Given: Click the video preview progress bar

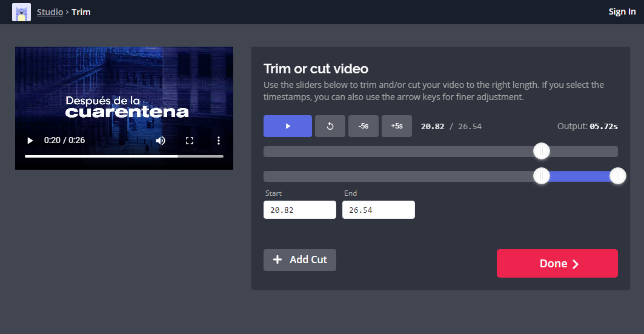Looking at the screenshot, I should [124, 156].
